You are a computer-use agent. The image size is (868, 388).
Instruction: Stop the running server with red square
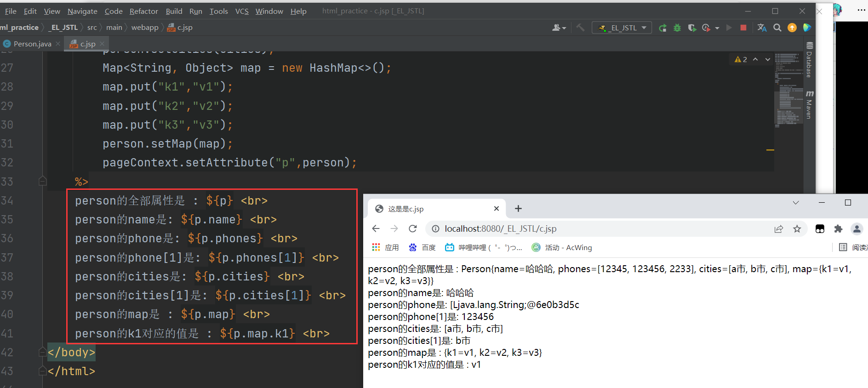(x=743, y=28)
